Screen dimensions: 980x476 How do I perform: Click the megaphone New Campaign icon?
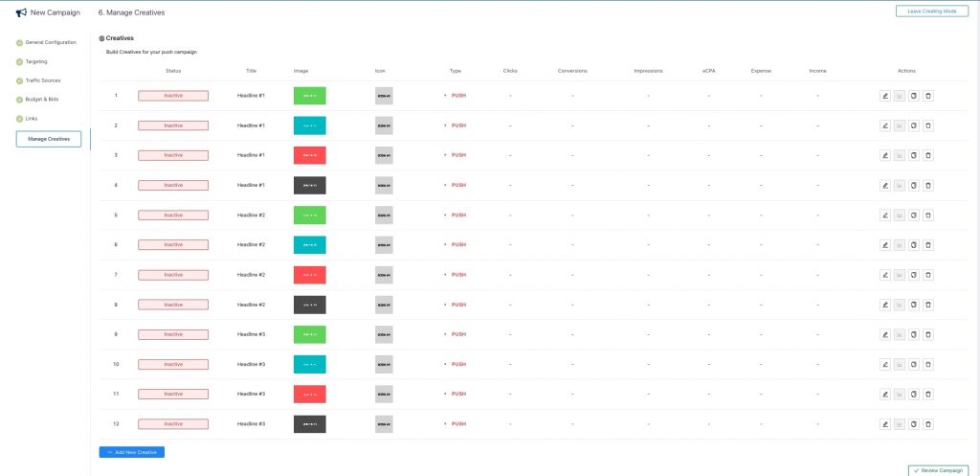21,12
